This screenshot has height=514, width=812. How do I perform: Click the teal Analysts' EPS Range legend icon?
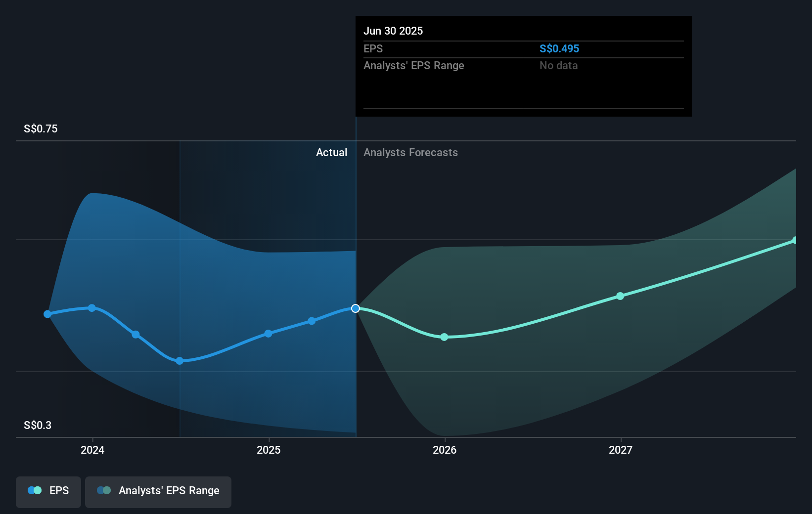click(104, 490)
